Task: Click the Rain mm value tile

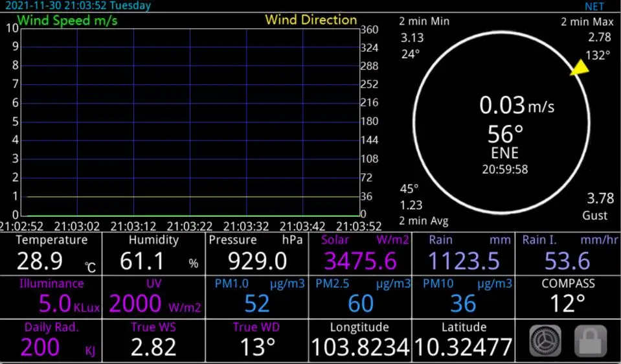Action: pyautogui.click(x=464, y=253)
